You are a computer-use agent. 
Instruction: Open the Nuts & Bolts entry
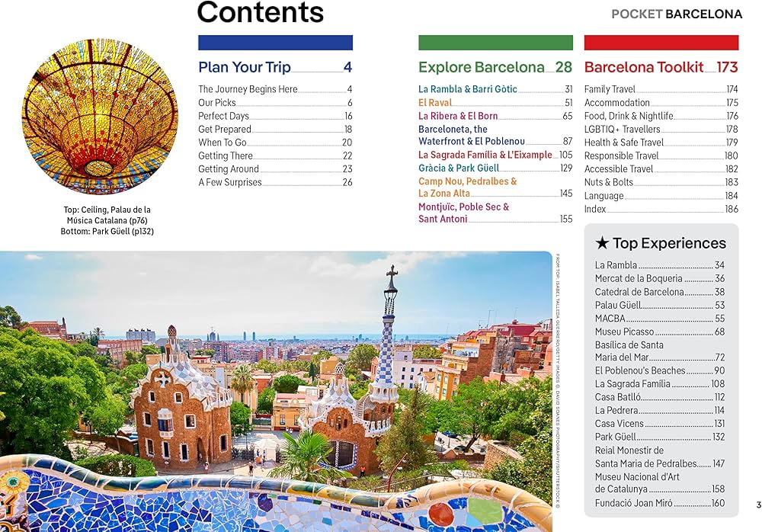pyautogui.click(x=609, y=182)
